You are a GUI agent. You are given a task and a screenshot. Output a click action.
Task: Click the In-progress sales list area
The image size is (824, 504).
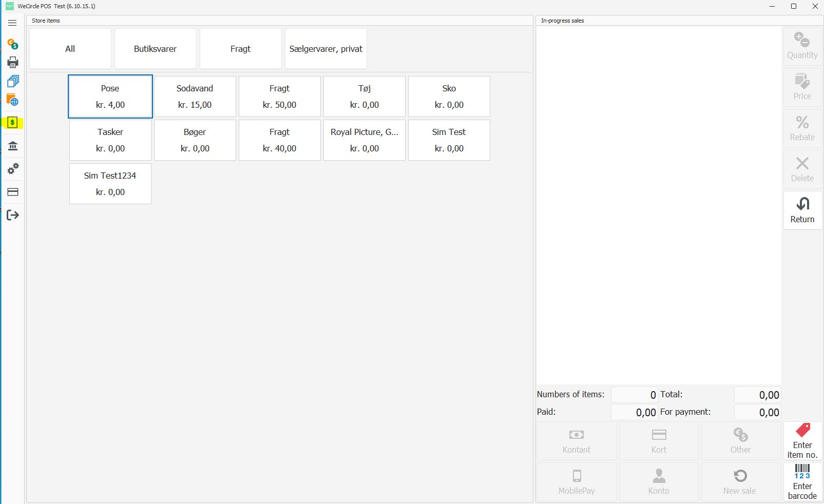(x=659, y=205)
